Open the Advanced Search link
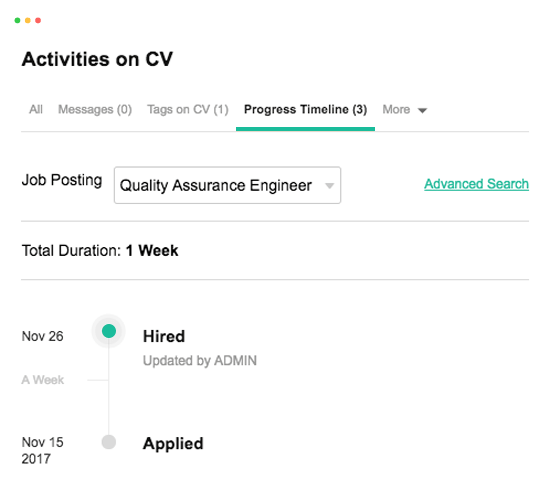The height and width of the screenshot is (490, 550). pos(476,184)
